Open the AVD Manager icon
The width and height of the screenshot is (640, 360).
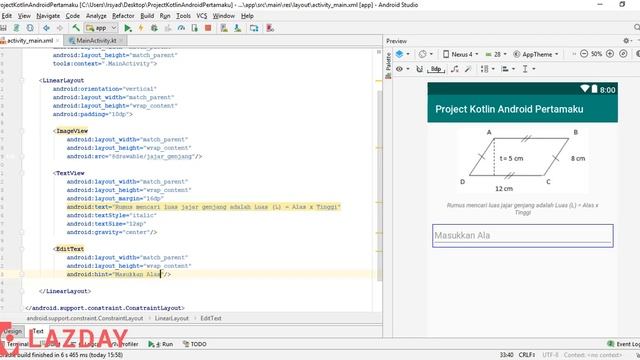[224, 28]
